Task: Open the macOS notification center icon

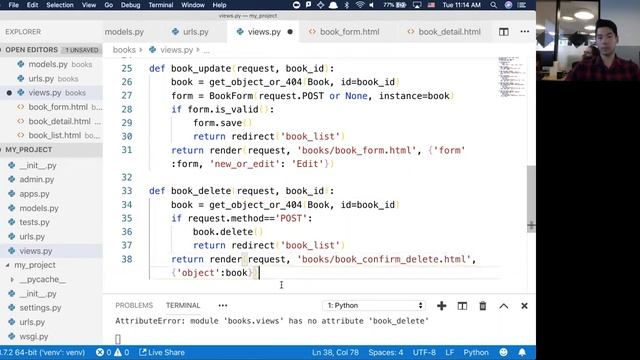Action: (522, 5)
